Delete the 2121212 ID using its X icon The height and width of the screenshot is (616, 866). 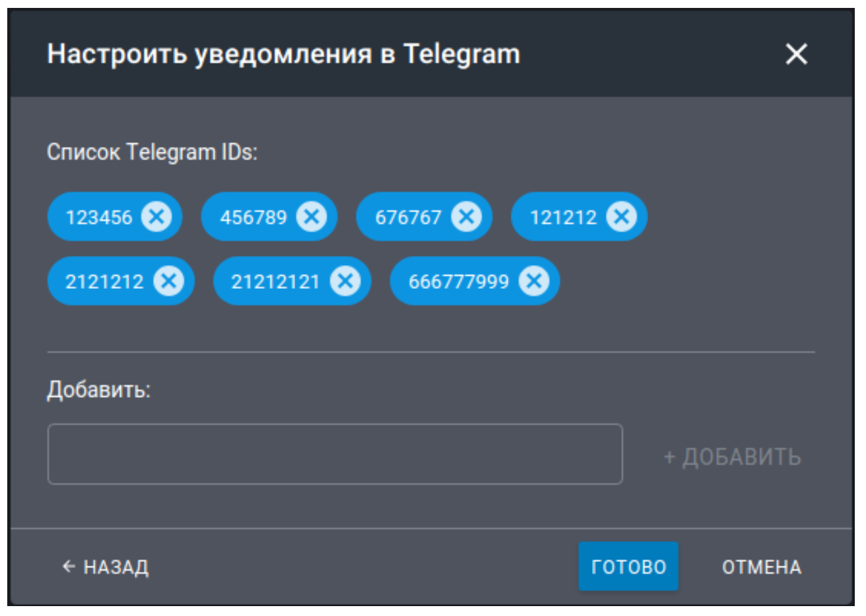coord(169,281)
